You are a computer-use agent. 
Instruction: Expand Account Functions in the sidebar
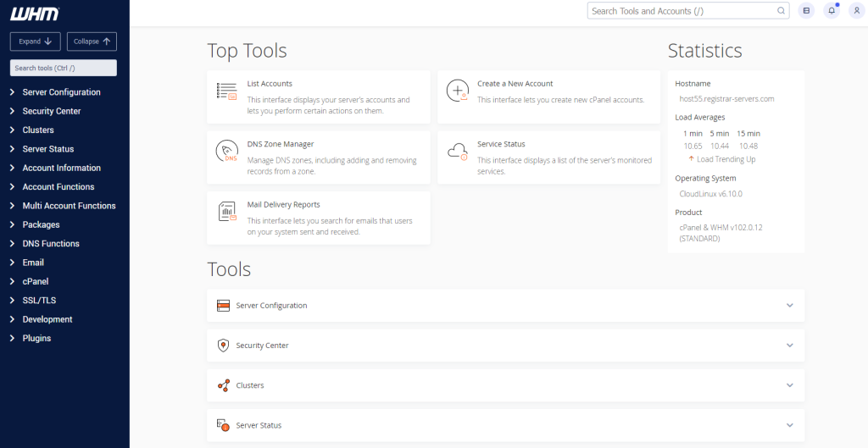coord(58,187)
